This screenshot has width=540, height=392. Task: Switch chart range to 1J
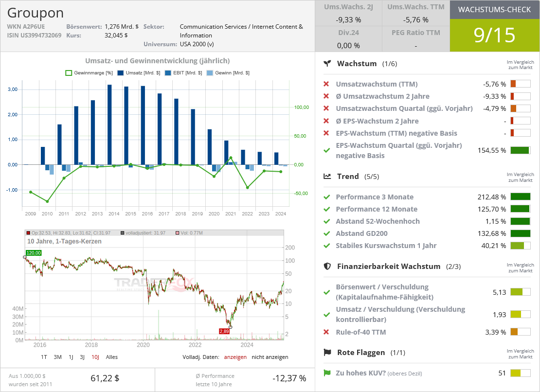tap(71, 357)
